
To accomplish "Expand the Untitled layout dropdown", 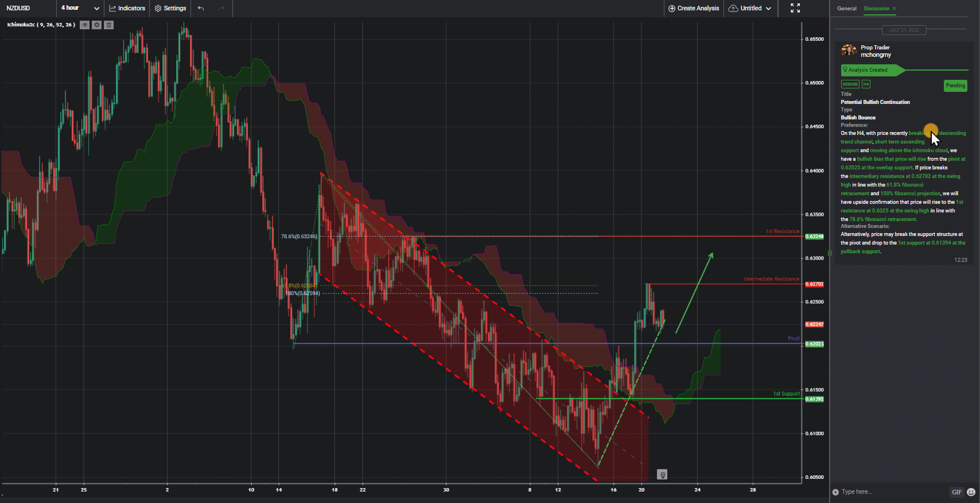I will click(x=750, y=8).
